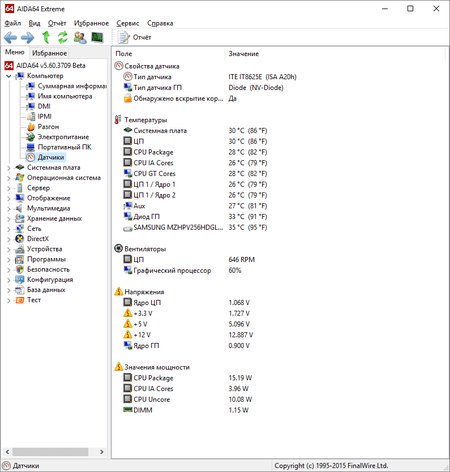Select the Графический процессор fan row
This screenshot has width=450, height=472.
pyautogui.click(x=182, y=270)
